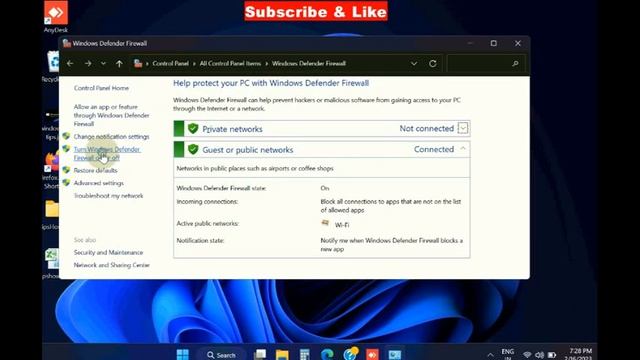This screenshot has width=640, height=360.
Task: Click the Windows Defender Firewall title bar icon
Action: [x=67, y=43]
